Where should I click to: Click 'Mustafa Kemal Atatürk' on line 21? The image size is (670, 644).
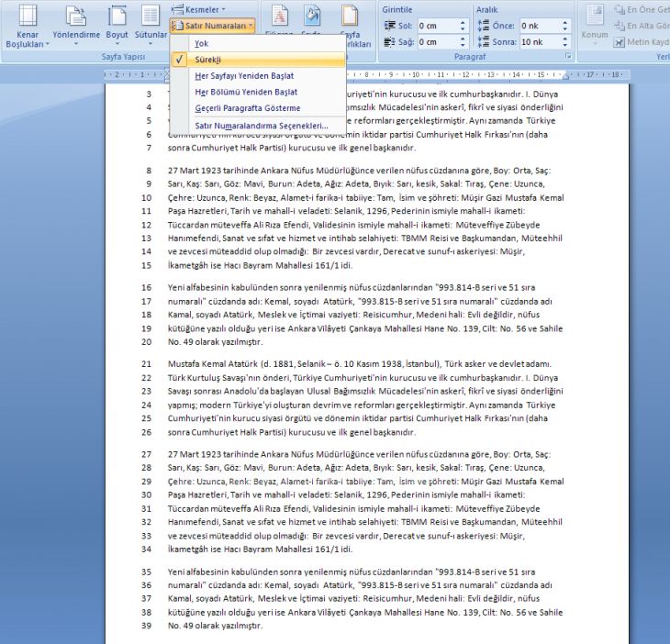pos(213,364)
